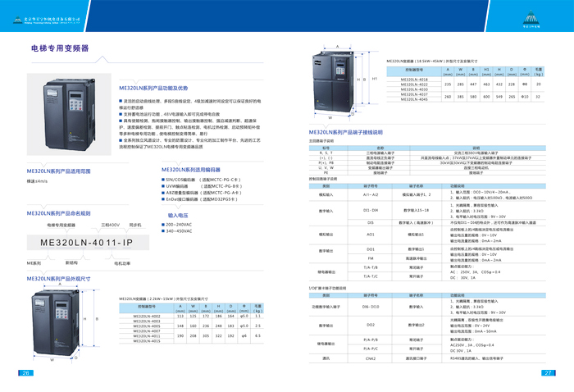574x392 pixels.
Task: Click page number 26 badge
Action: pyautogui.click(x=25, y=373)
